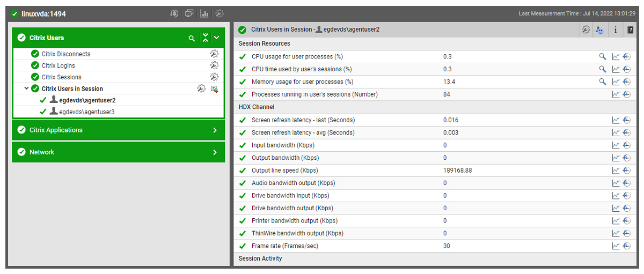Open help question mark icon in panel header
Screen dimensions: 644x274
[x=631, y=30]
